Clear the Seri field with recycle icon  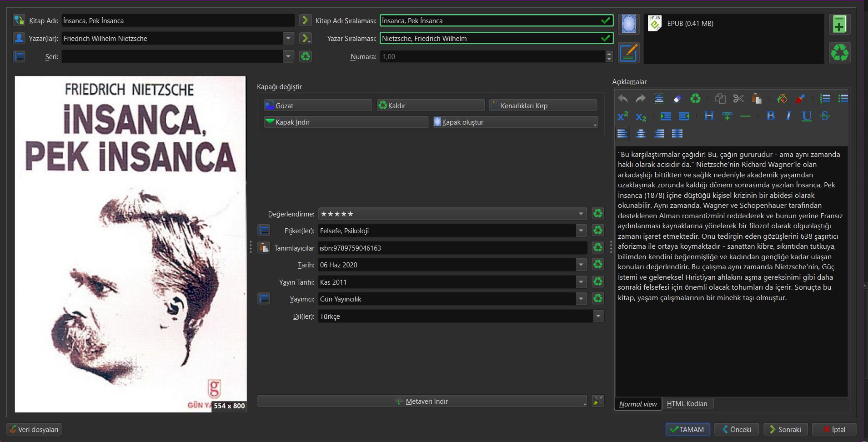[x=305, y=56]
